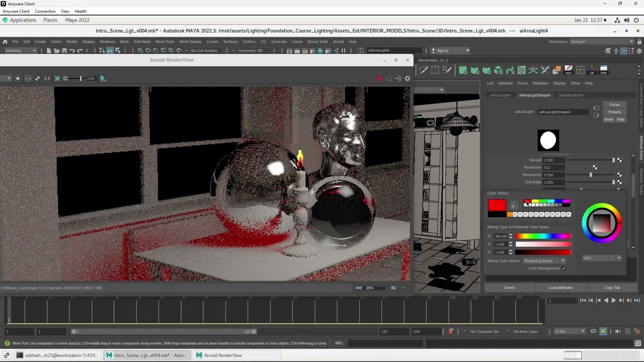This screenshot has width=644, height=362.
Task: Click the Select button at panel bottom
Action: point(509,288)
